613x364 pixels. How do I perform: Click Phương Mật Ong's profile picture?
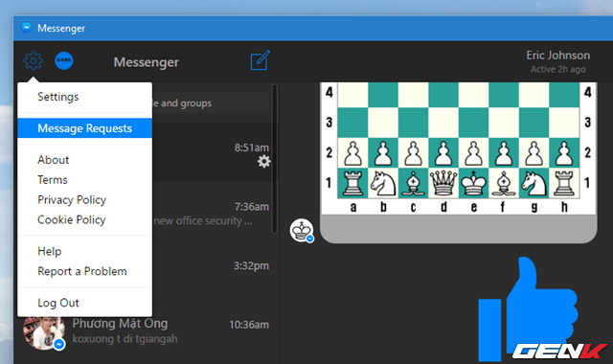(43, 331)
